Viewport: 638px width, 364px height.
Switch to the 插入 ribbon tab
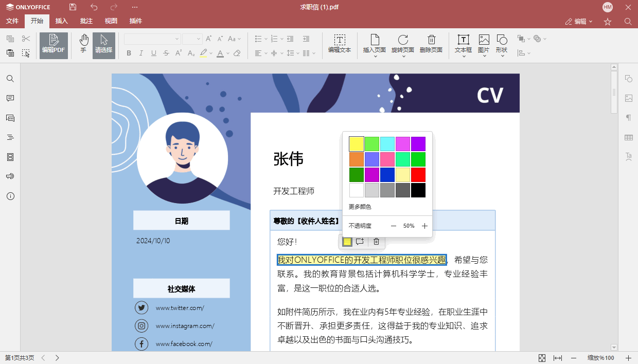click(61, 21)
